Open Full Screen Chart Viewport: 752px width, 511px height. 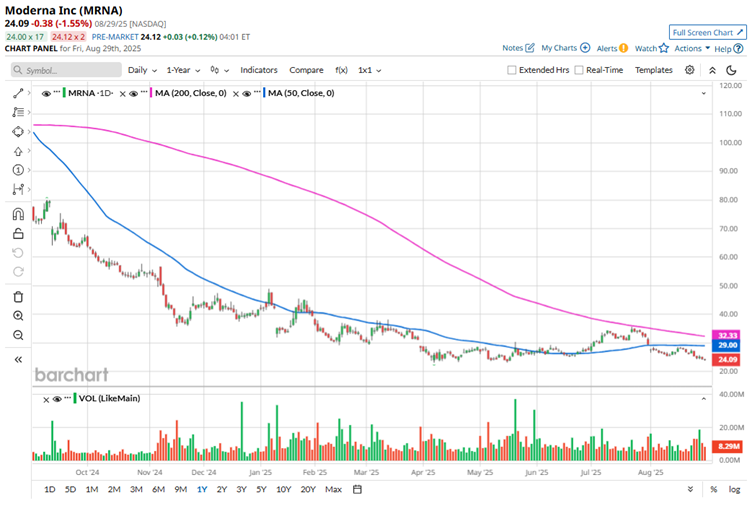707,33
